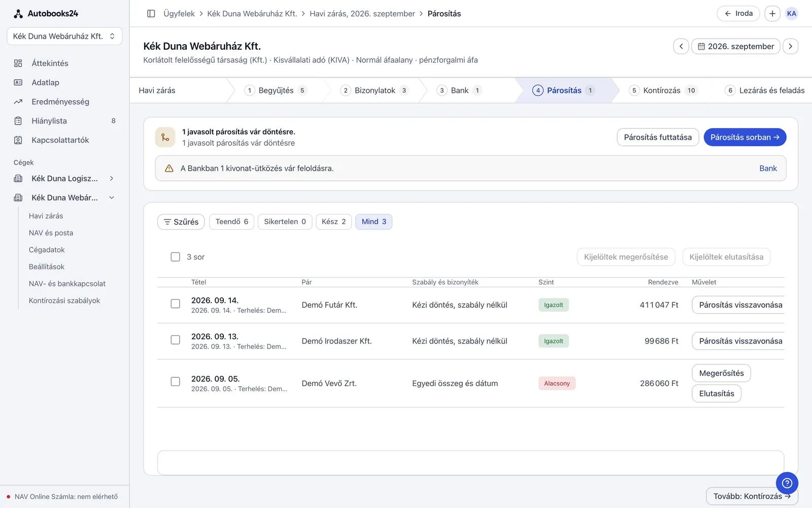
Task: Switch to the Kontírozás step tab
Action: (x=663, y=90)
